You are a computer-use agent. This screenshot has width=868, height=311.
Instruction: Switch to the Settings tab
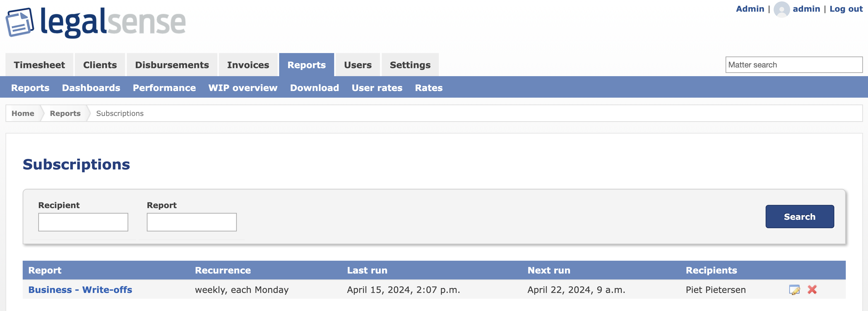click(410, 65)
